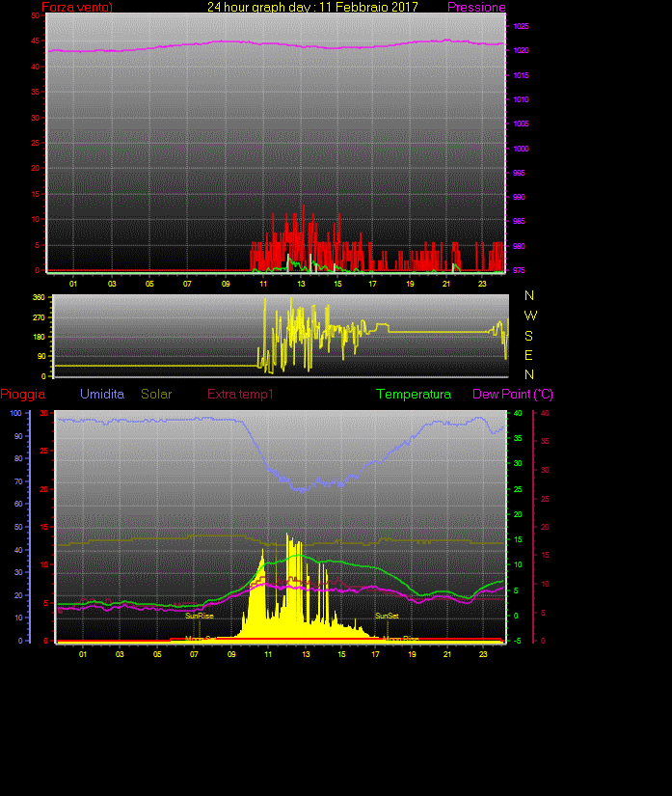Click the 50 value on wind speed axis
The image size is (672, 796).
point(35,16)
